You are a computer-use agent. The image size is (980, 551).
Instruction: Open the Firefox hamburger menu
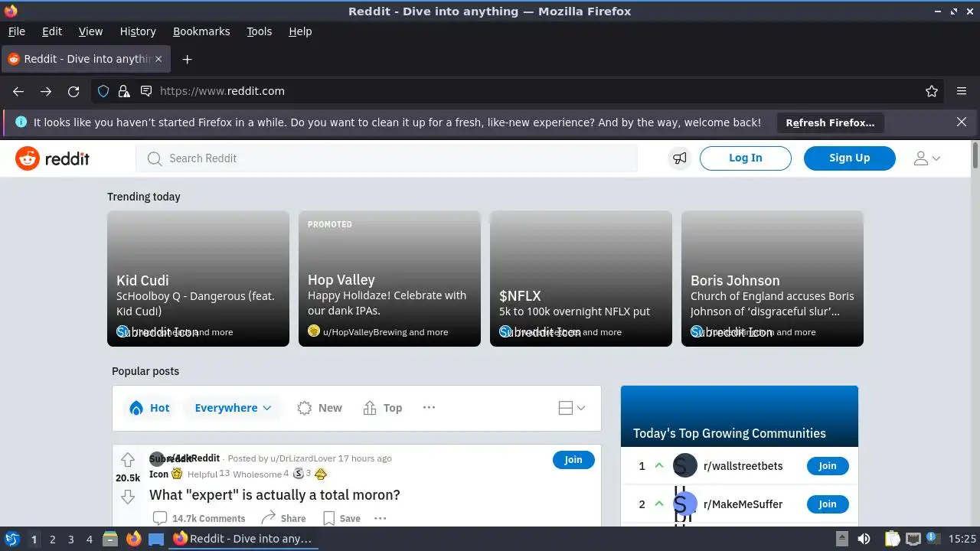[962, 91]
